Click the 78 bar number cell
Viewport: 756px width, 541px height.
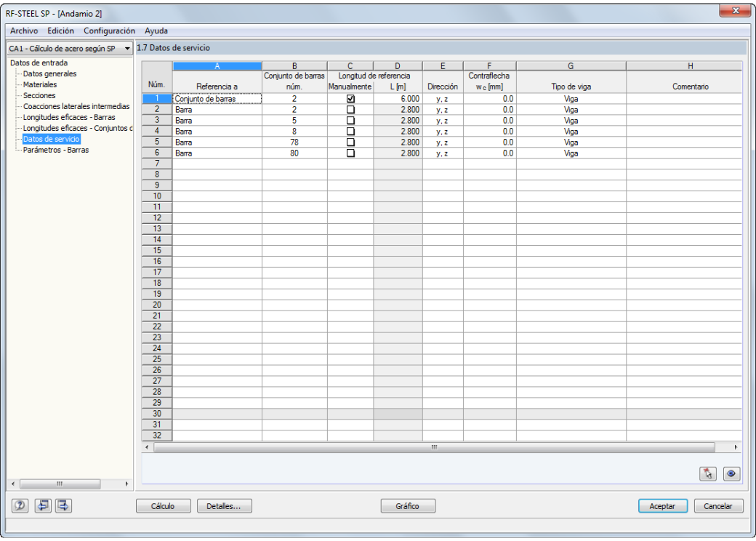point(294,143)
